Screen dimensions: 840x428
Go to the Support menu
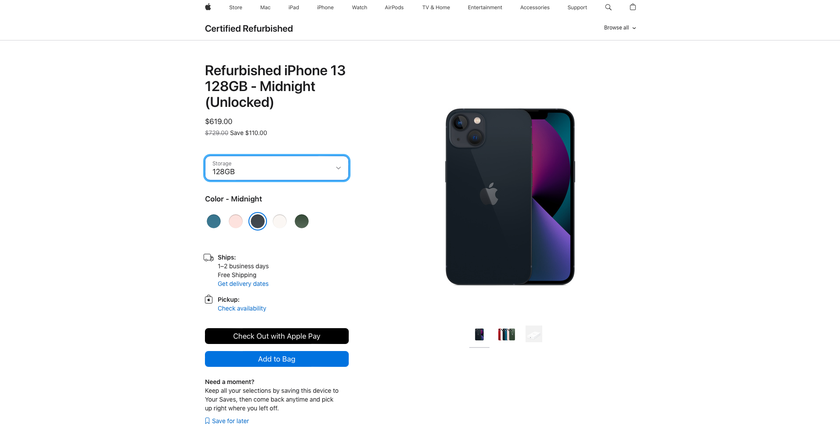(577, 7)
